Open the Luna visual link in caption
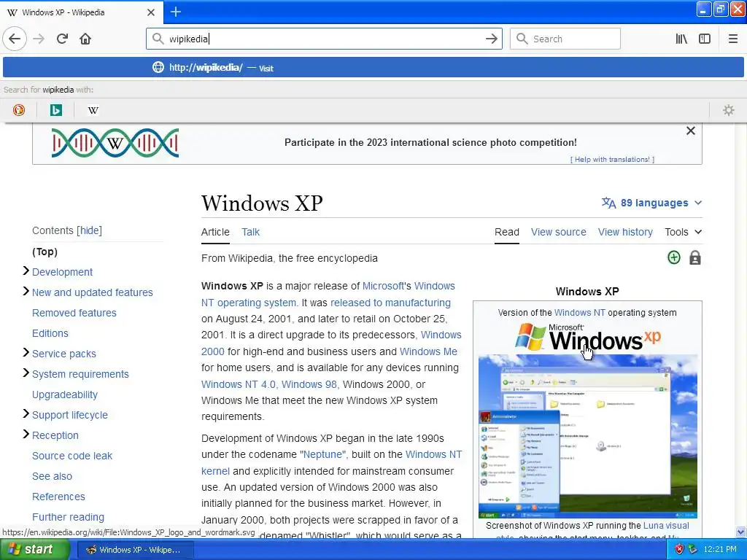The height and width of the screenshot is (560, 747). 666,526
